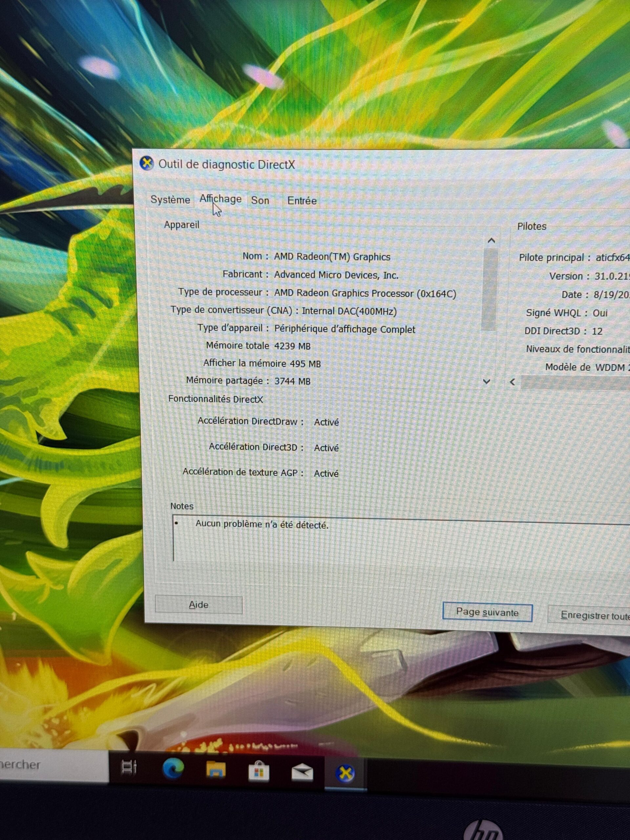
Task: Open Microsoft Store from the taskbar
Action: tap(259, 772)
